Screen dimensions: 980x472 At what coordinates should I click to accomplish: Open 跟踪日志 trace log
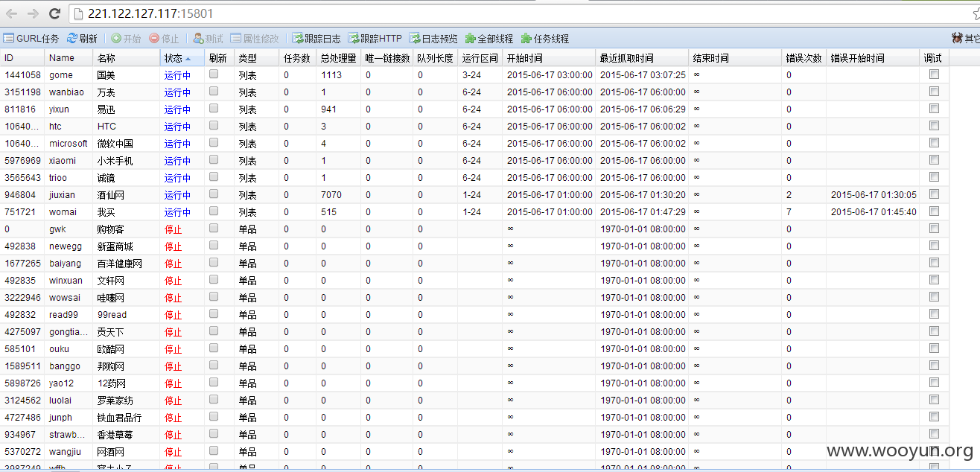316,38
